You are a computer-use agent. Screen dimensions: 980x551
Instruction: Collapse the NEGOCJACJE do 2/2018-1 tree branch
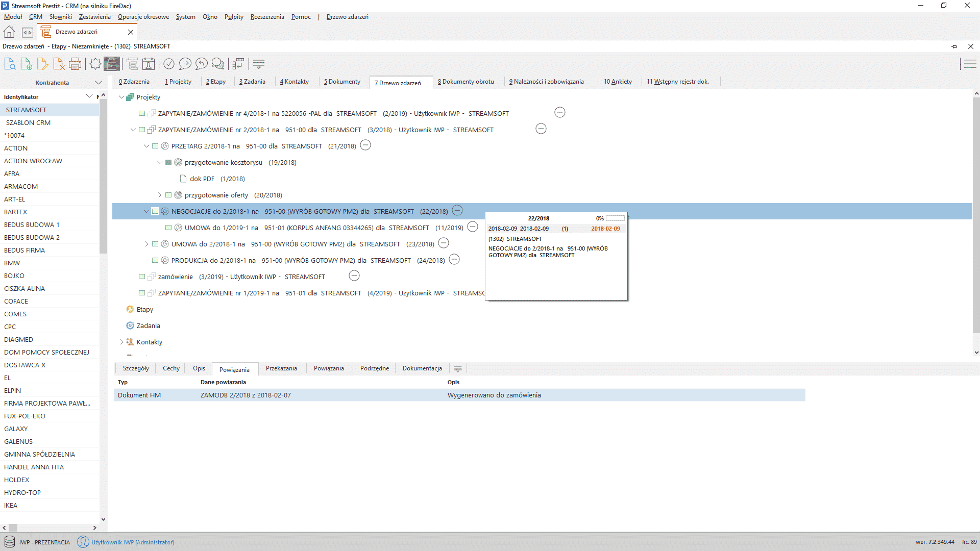click(146, 211)
